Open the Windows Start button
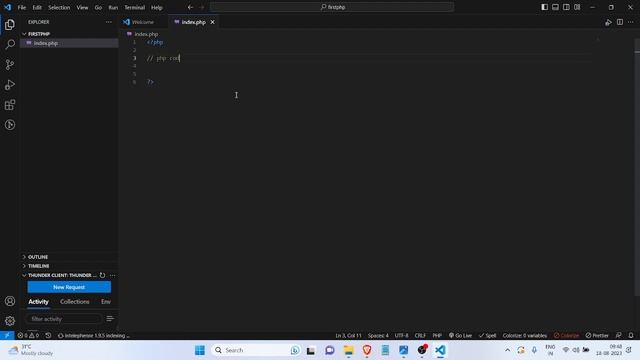This screenshot has width=640, height=360. [x=200, y=350]
